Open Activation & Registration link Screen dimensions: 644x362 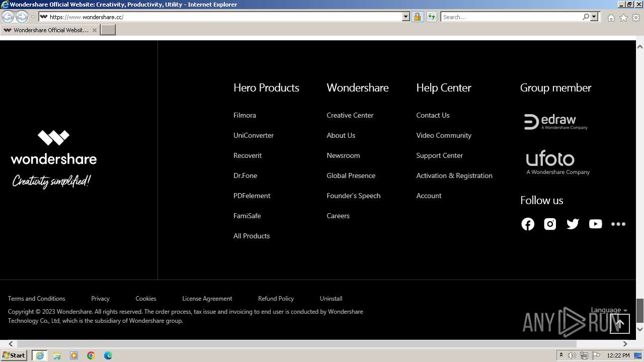tap(454, 175)
